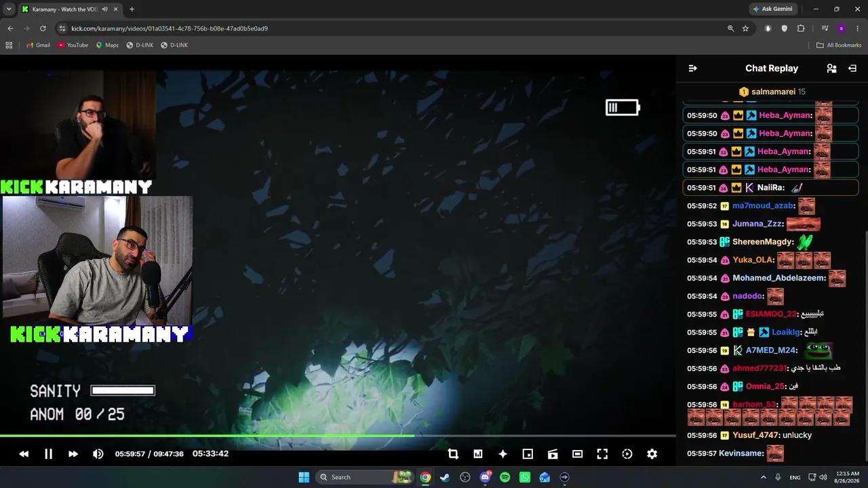868x488 pixels.
Task: Pop out chat using the exit arrow icon
Action: (x=852, y=68)
